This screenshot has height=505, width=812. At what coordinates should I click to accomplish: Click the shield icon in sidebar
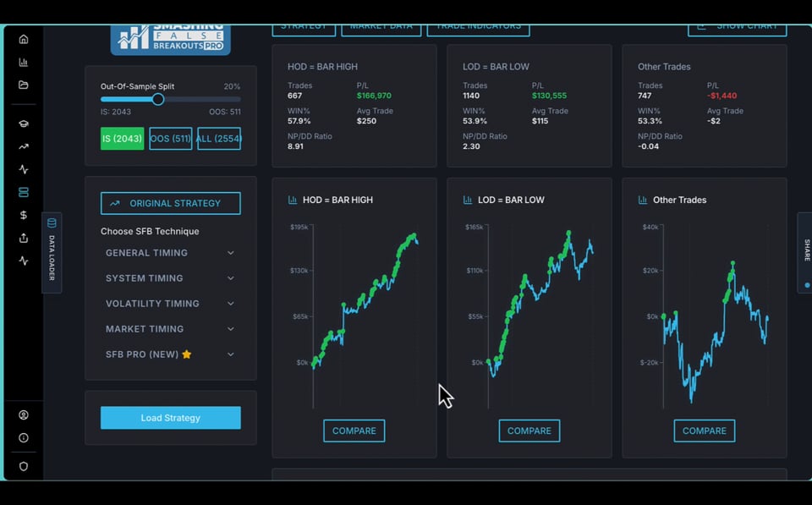click(x=24, y=466)
